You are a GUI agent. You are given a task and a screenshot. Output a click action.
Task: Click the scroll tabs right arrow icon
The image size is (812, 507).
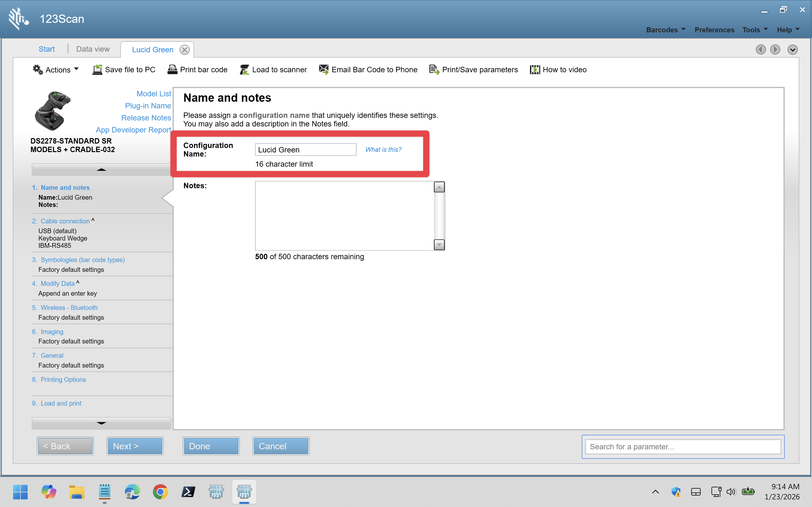[x=775, y=50]
